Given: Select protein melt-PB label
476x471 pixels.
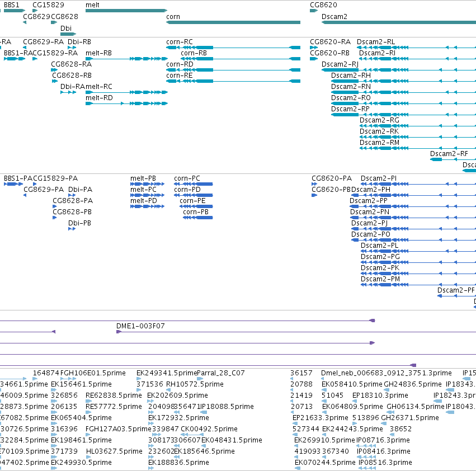Looking at the screenshot, I should (x=143, y=178).
